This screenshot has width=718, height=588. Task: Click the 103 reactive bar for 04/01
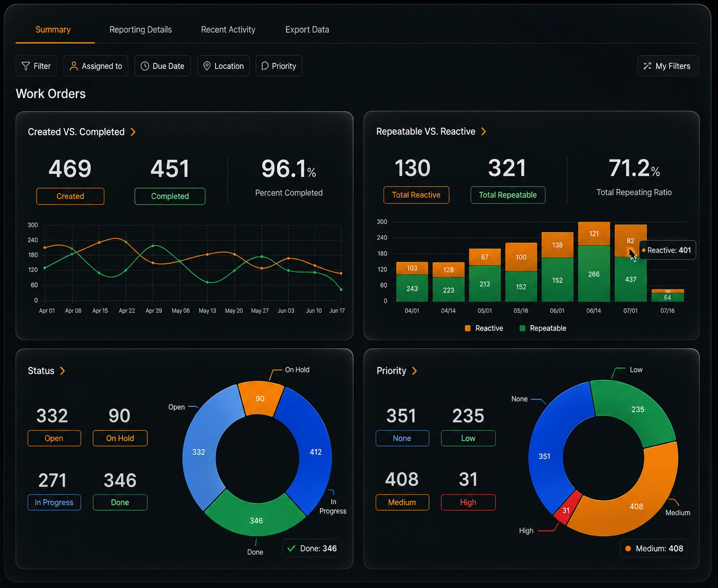click(412, 268)
